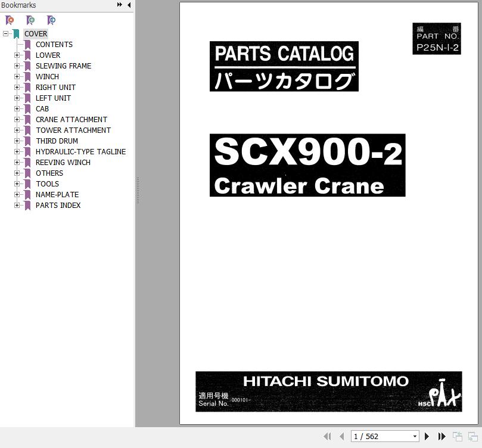Expand the WINCH bookmark

17,76
